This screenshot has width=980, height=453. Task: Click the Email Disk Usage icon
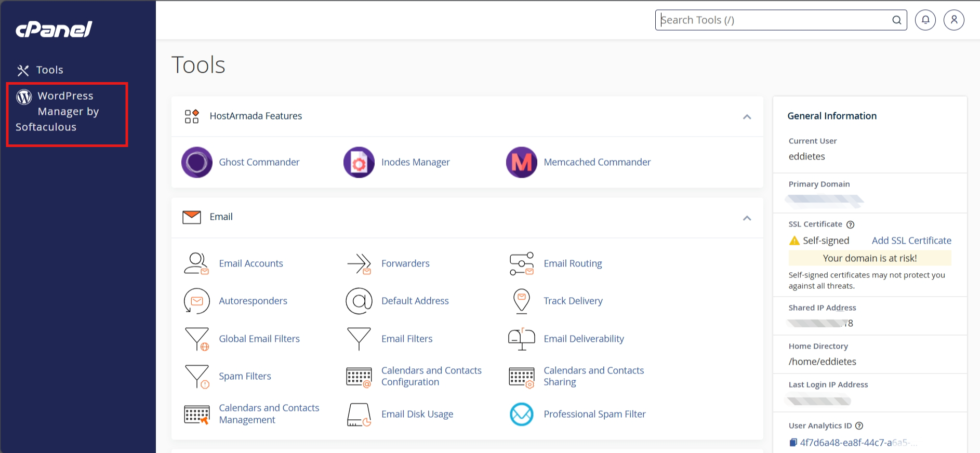pyautogui.click(x=359, y=415)
